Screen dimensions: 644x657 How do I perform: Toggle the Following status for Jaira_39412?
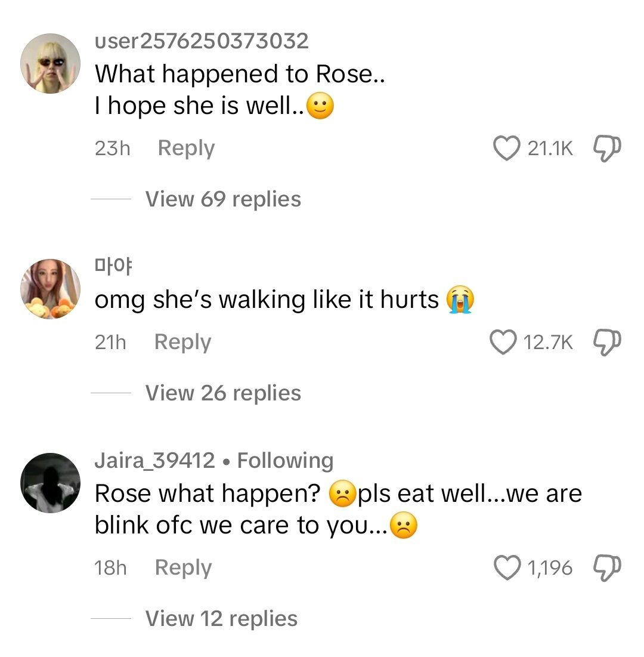pyautogui.click(x=287, y=460)
